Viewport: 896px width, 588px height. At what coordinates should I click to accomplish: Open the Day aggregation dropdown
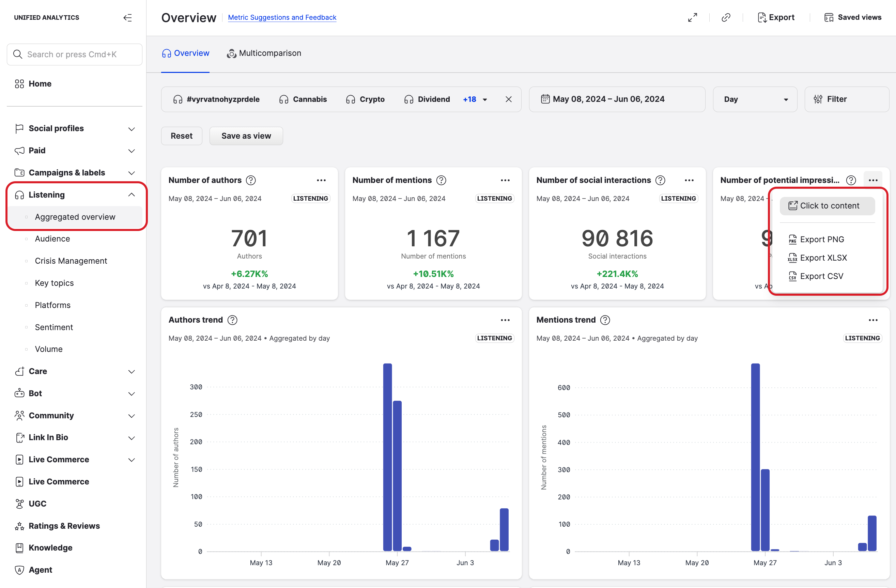tap(755, 99)
